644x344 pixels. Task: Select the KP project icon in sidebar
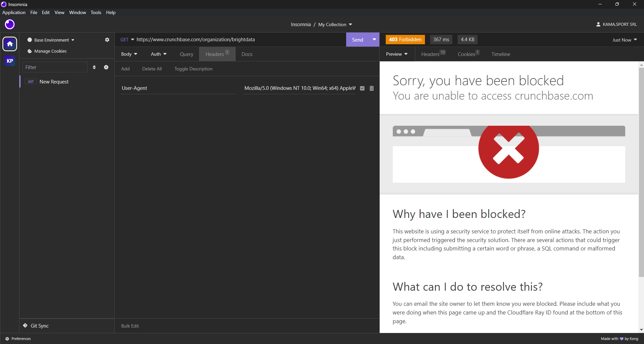(9, 61)
